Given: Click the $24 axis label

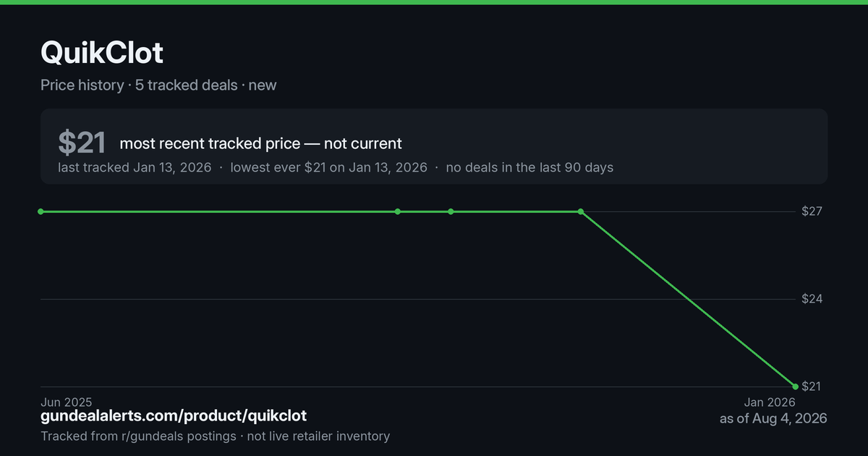Looking at the screenshot, I should click(x=812, y=299).
